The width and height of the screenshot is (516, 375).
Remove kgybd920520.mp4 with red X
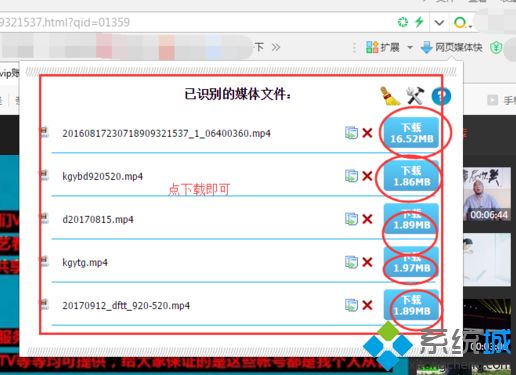[367, 176]
